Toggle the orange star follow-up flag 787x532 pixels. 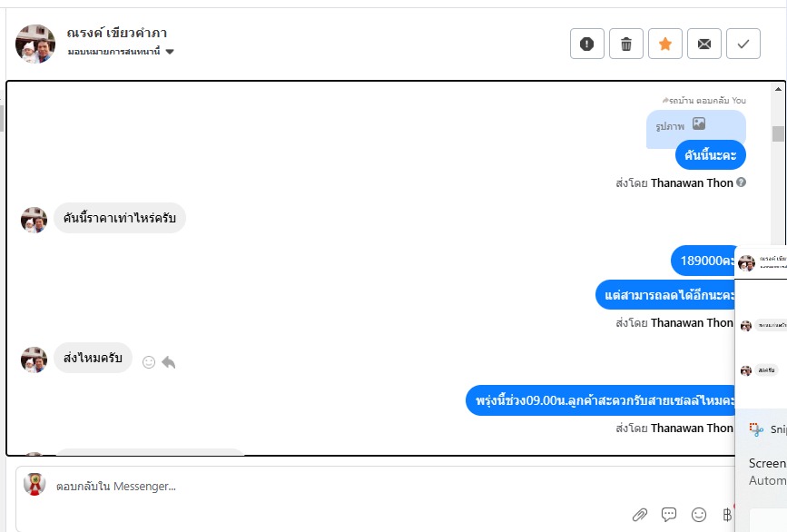pos(665,44)
